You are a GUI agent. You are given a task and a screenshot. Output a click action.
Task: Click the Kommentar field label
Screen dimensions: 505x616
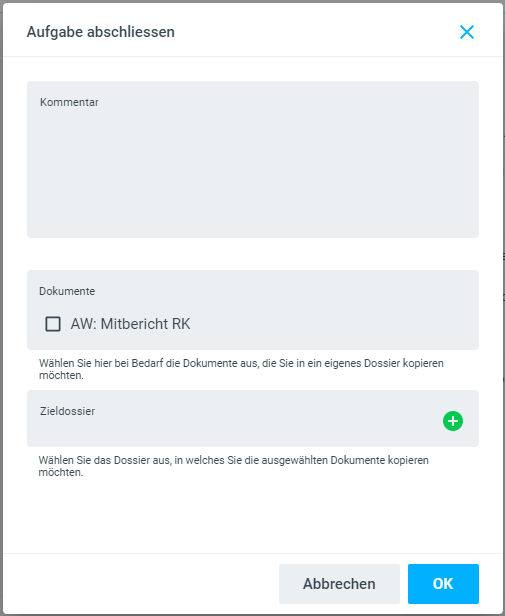[69, 102]
